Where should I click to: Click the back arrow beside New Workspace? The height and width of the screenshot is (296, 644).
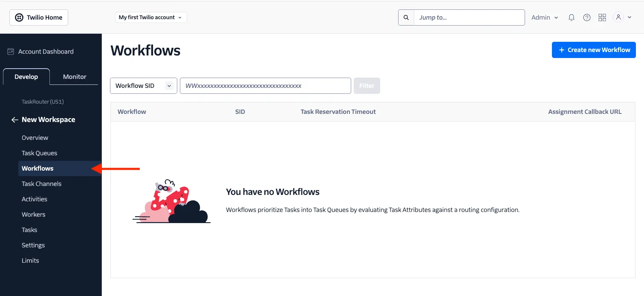pos(14,120)
